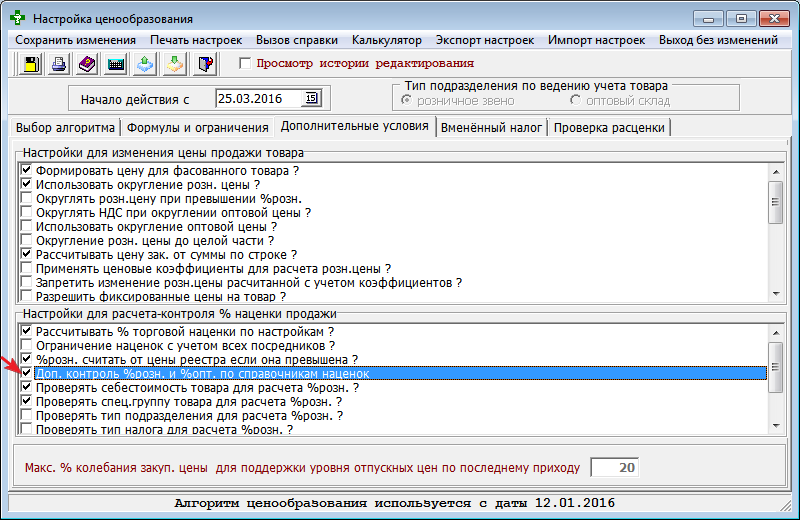The image size is (800, 520).
Task: Launch the calculator toolbar icon
Action: (x=117, y=65)
